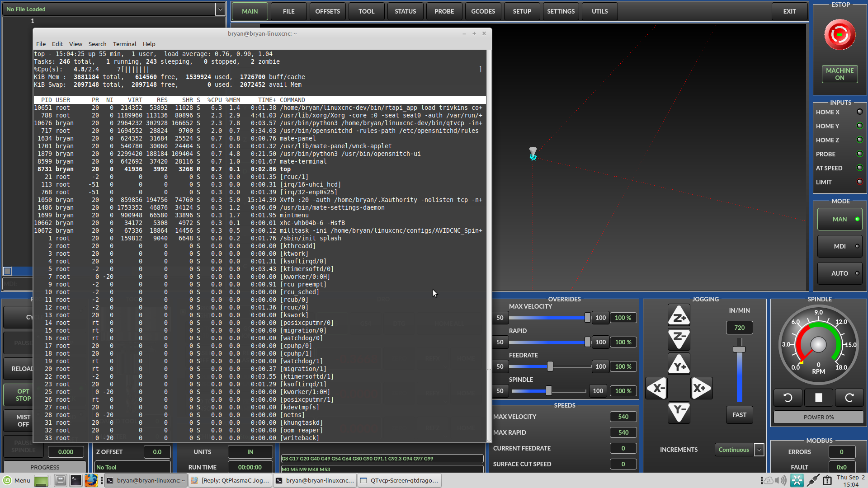Switch to AUTO mode
Viewport: 868px width, 488px height.
[x=840, y=273]
